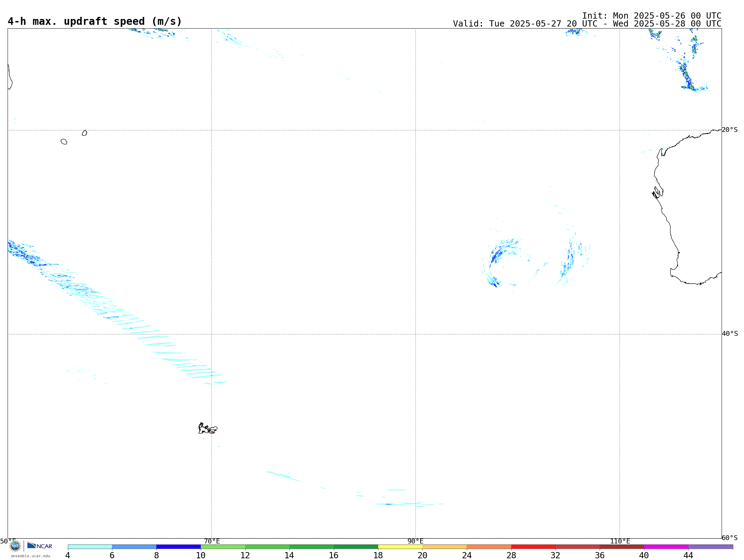
Task: Click the '40°S' latitude label
Action: tap(730, 334)
